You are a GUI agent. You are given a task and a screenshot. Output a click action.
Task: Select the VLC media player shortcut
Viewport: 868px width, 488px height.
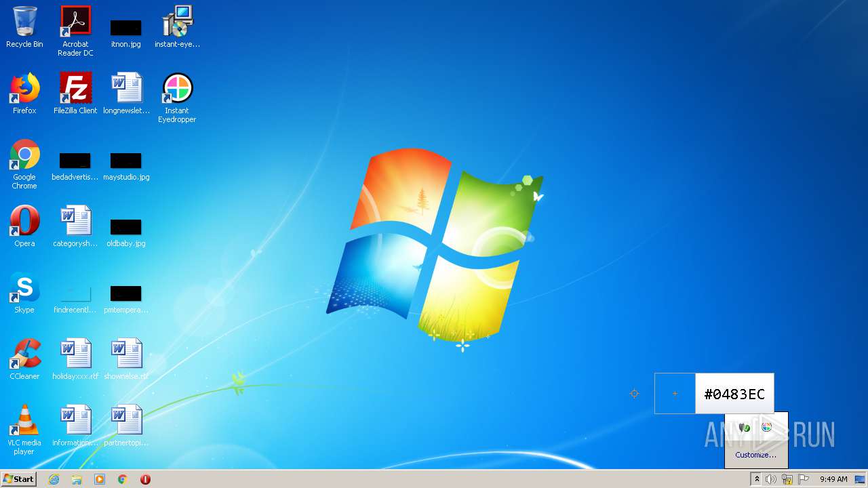(x=24, y=430)
